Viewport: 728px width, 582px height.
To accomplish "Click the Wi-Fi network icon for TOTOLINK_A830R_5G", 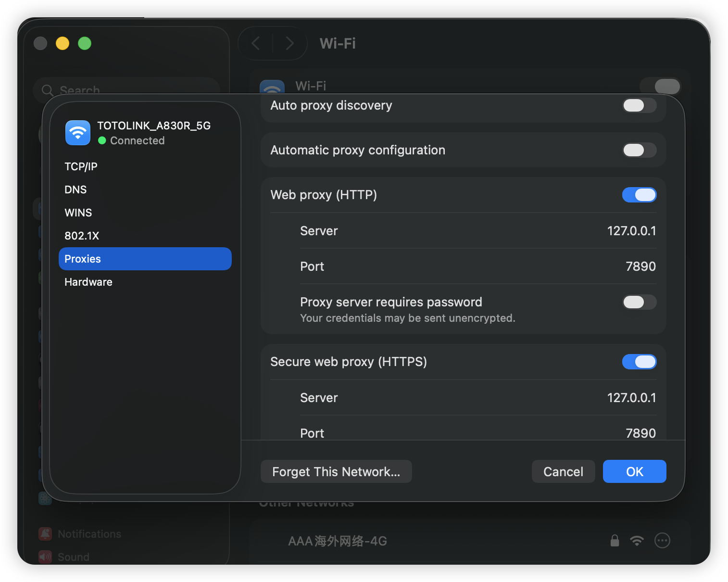I will (x=77, y=133).
